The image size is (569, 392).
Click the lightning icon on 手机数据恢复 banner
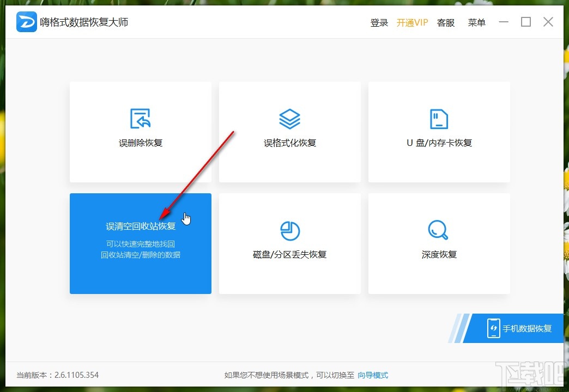tap(494, 328)
